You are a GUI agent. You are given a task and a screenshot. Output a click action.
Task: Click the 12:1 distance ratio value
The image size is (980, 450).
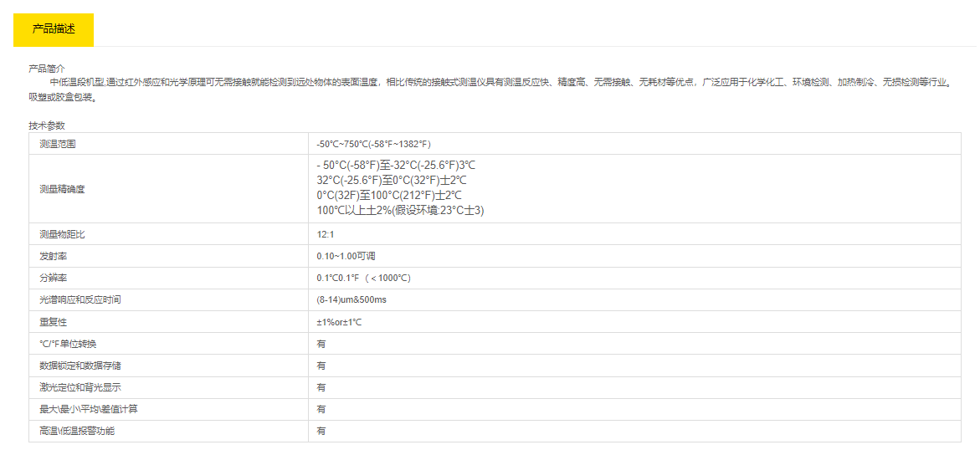[x=325, y=234]
